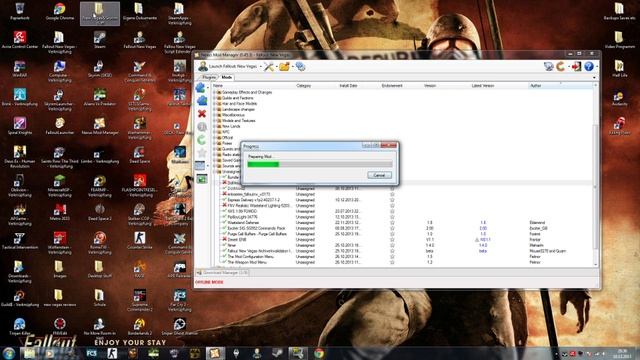Cancel the mod preparation progress

(379, 175)
